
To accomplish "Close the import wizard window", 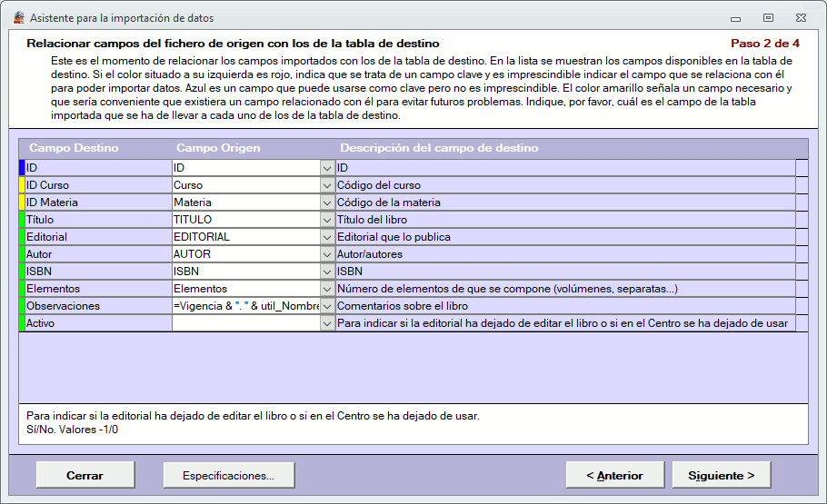I will (802, 18).
